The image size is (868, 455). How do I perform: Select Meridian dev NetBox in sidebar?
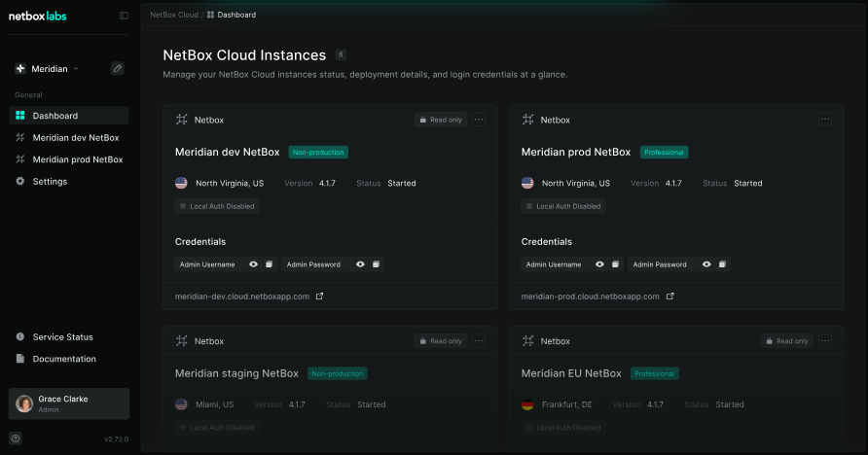click(x=76, y=138)
